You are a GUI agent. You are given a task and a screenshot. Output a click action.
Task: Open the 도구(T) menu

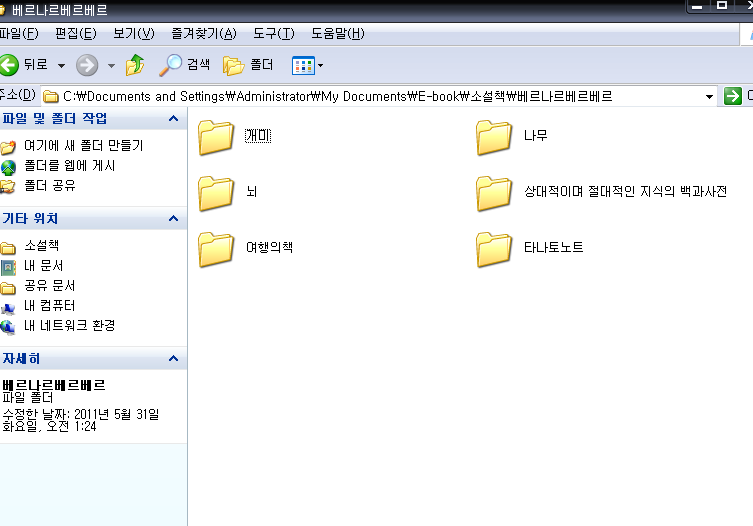click(x=274, y=34)
